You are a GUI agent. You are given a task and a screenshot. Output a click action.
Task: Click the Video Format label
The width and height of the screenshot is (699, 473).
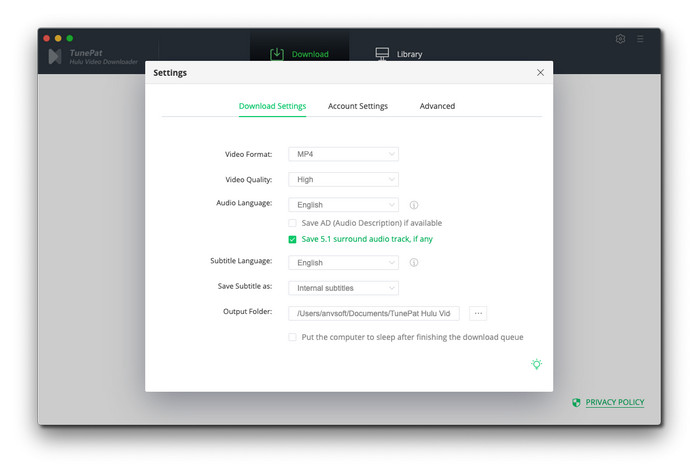coord(248,154)
